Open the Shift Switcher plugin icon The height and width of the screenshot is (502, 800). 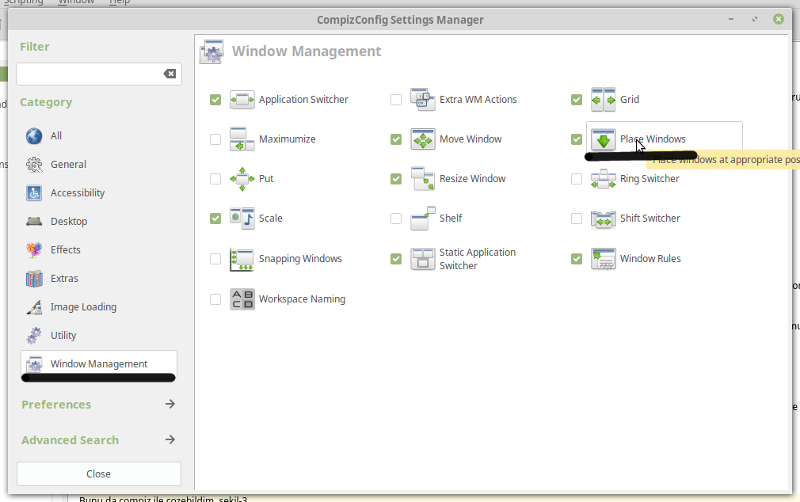click(x=603, y=218)
